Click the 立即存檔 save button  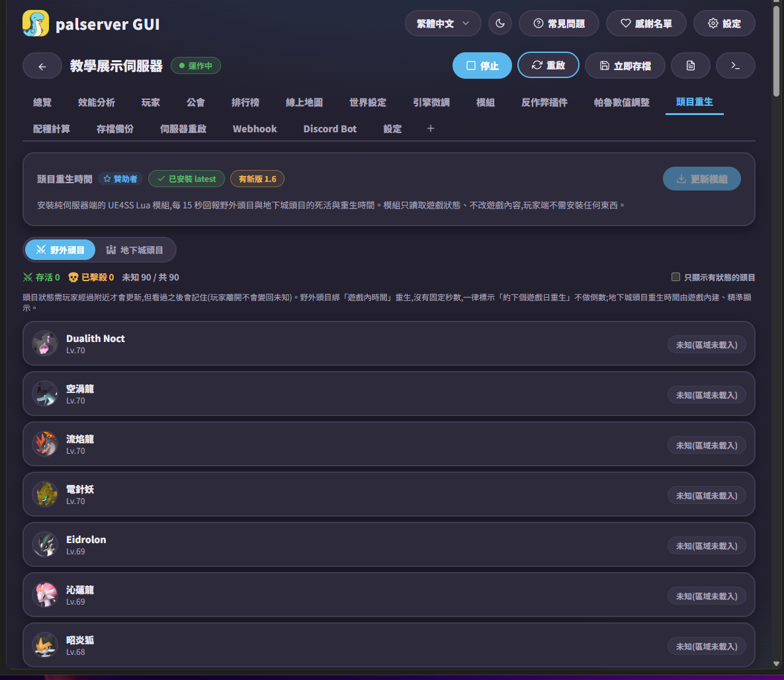pos(625,66)
